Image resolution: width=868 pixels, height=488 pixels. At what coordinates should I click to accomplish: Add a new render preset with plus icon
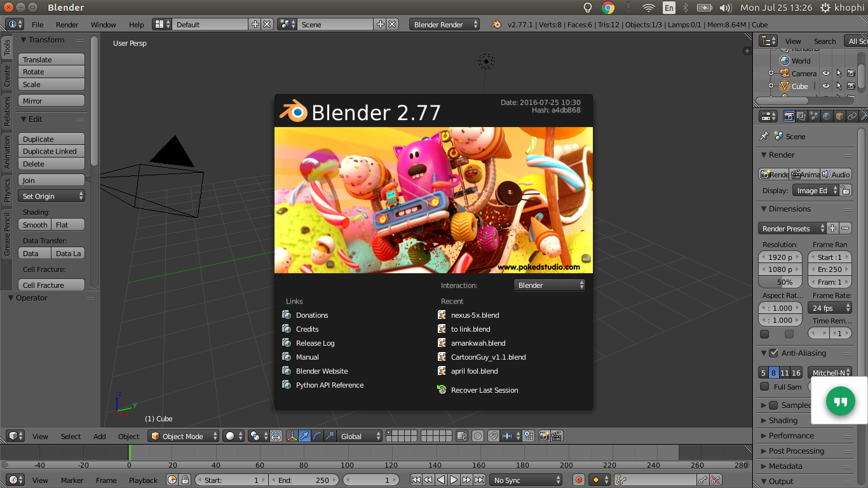point(832,228)
